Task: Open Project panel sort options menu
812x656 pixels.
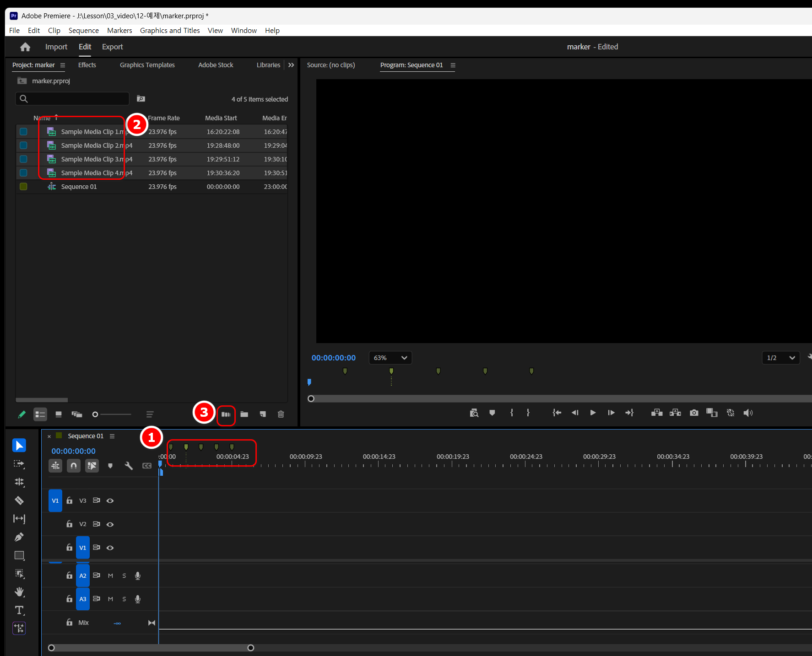Action: coord(150,414)
